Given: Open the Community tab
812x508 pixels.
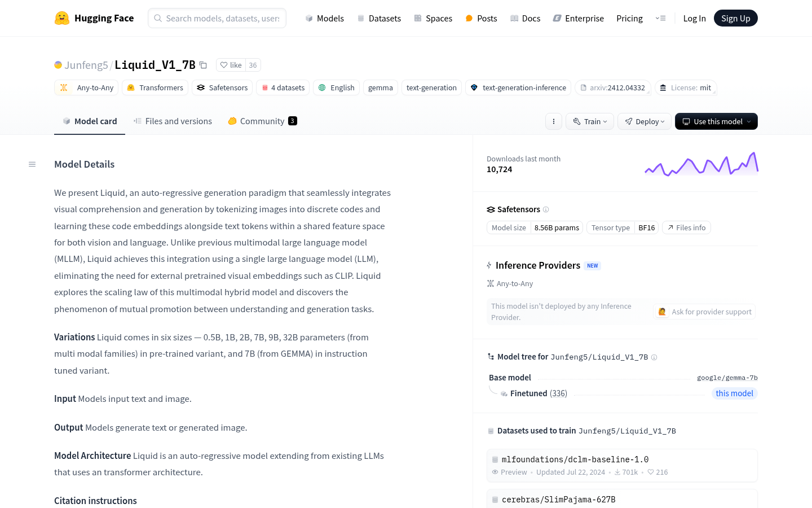Looking at the screenshot, I should [x=262, y=121].
